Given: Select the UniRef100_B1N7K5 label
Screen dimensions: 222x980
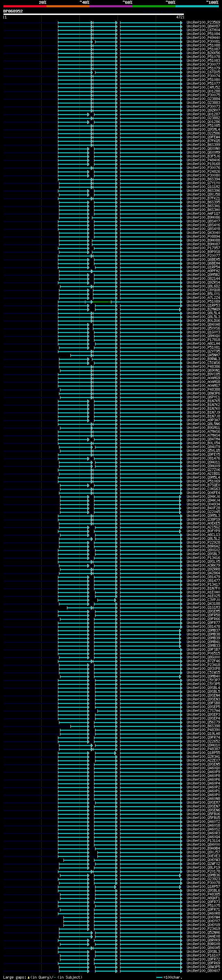Looking at the screenshot, I should (203, 401).
